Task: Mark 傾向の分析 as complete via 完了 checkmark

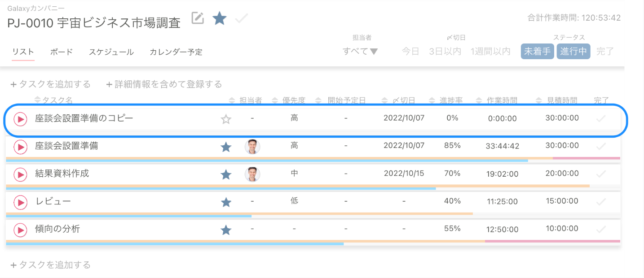Action: pyautogui.click(x=600, y=230)
